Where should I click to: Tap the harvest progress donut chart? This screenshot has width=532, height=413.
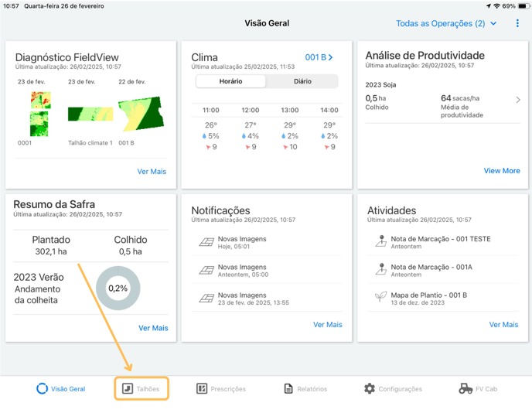pyautogui.click(x=118, y=288)
